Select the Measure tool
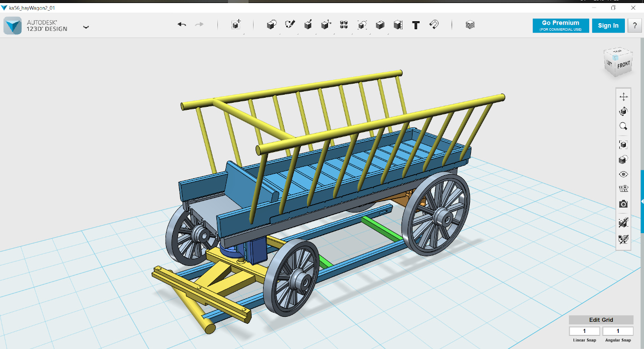The height and width of the screenshot is (349, 644). click(x=398, y=25)
